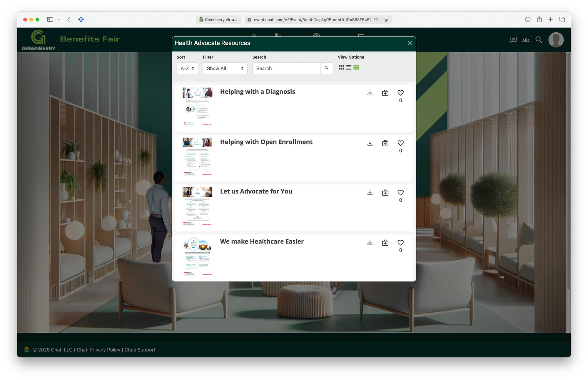Switch to grid tile view option
This screenshot has width=588, height=380.
tap(341, 68)
